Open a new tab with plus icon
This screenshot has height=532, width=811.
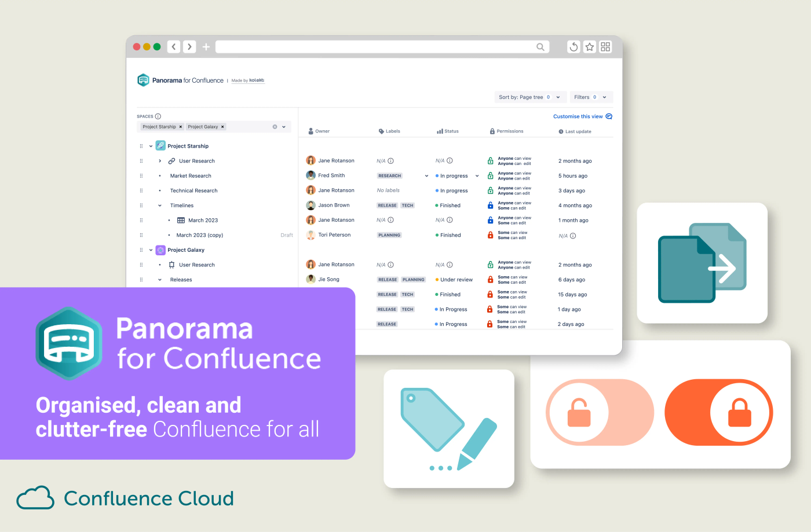click(206, 47)
